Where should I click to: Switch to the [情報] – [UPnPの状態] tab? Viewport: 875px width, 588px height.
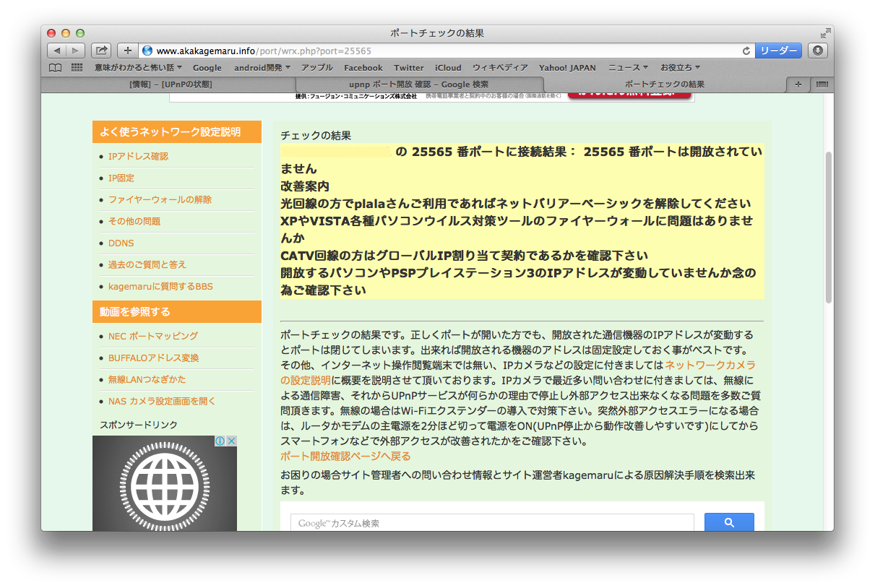(171, 85)
